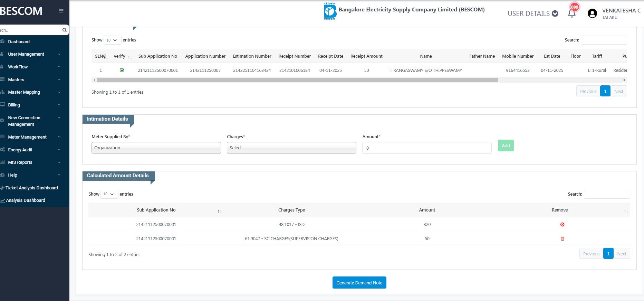The image size is (644, 301).
Task: Remove the SC Charges row with trash icon
Action: tap(562, 238)
